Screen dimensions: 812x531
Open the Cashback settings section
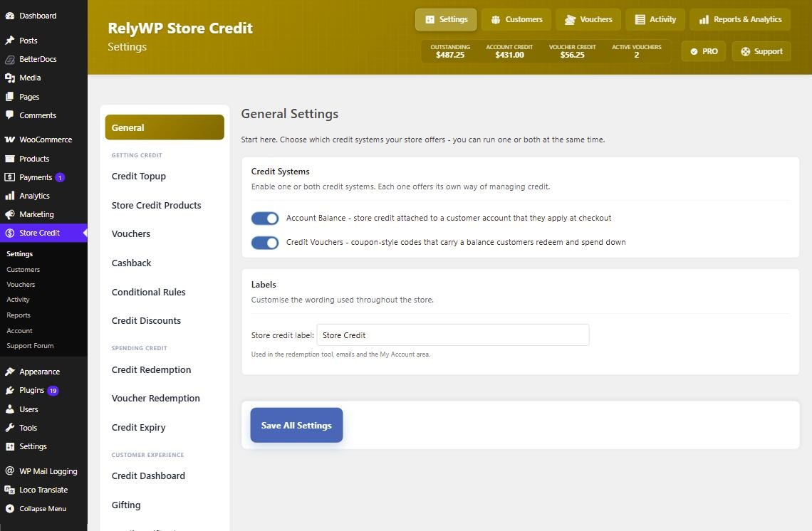[x=132, y=263]
